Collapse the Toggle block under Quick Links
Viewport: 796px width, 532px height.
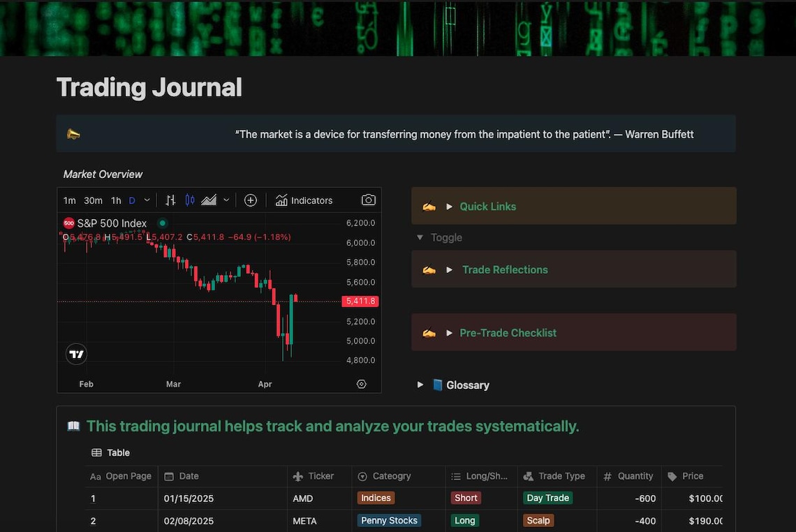click(420, 237)
